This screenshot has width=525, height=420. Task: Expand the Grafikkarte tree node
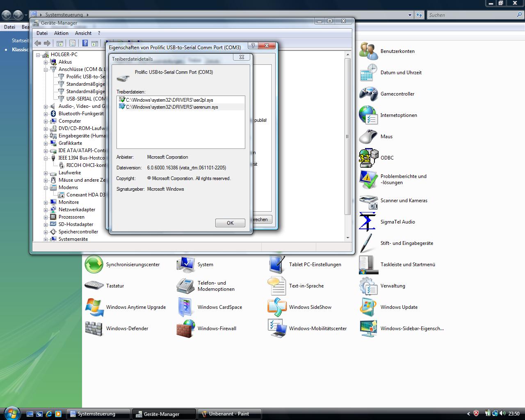click(x=46, y=143)
